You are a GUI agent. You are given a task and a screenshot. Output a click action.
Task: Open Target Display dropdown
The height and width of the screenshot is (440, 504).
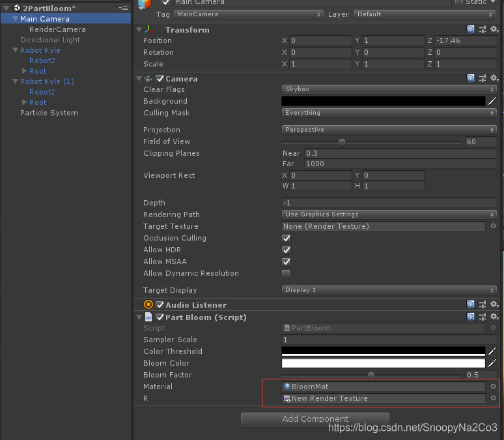coord(389,290)
